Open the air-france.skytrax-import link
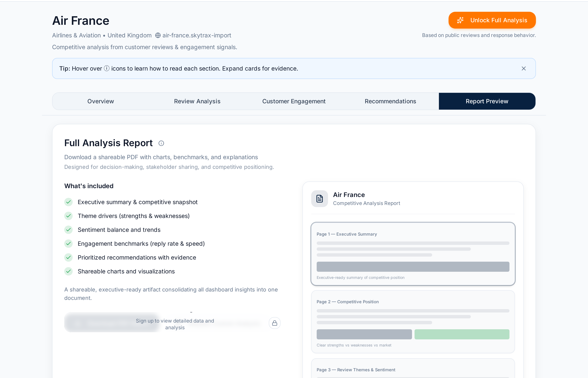The height and width of the screenshot is (378, 588). (197, 35)
